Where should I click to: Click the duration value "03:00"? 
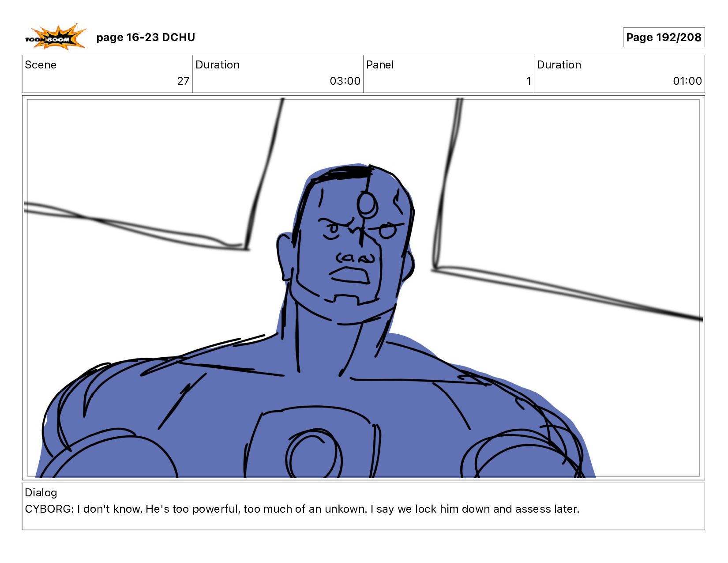click(x=345, y=81)
